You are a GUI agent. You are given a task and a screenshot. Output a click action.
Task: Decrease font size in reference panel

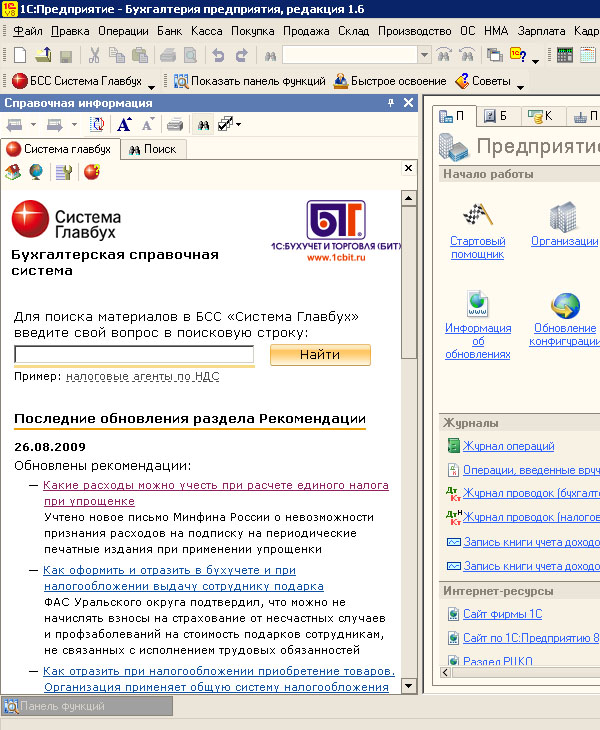click(x=148, y=125)
